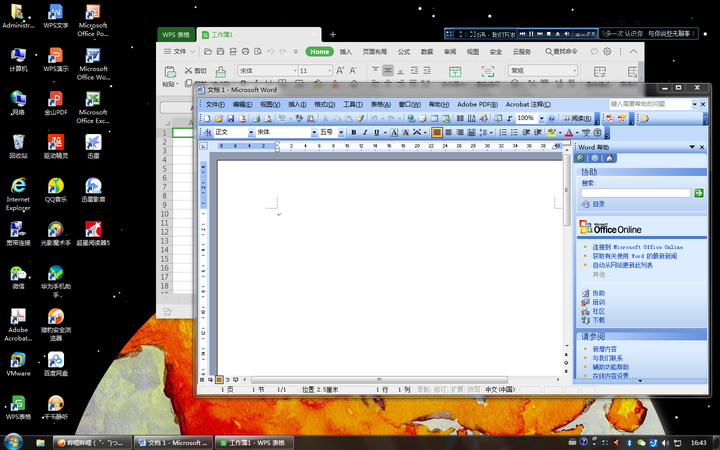Click the Word Help question mark icon

click(x=551, y=118)
